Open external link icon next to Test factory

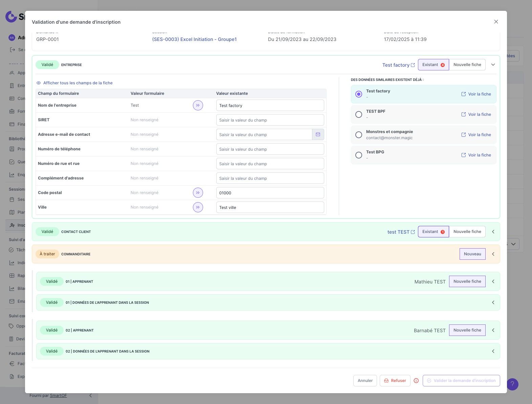point(413,65)
